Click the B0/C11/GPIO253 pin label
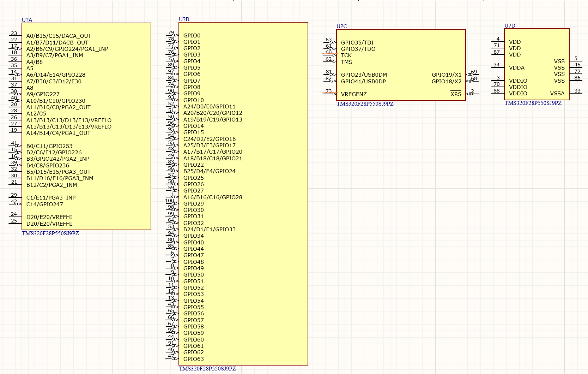The height and width of the screenshot is (374, 588). 49,146
